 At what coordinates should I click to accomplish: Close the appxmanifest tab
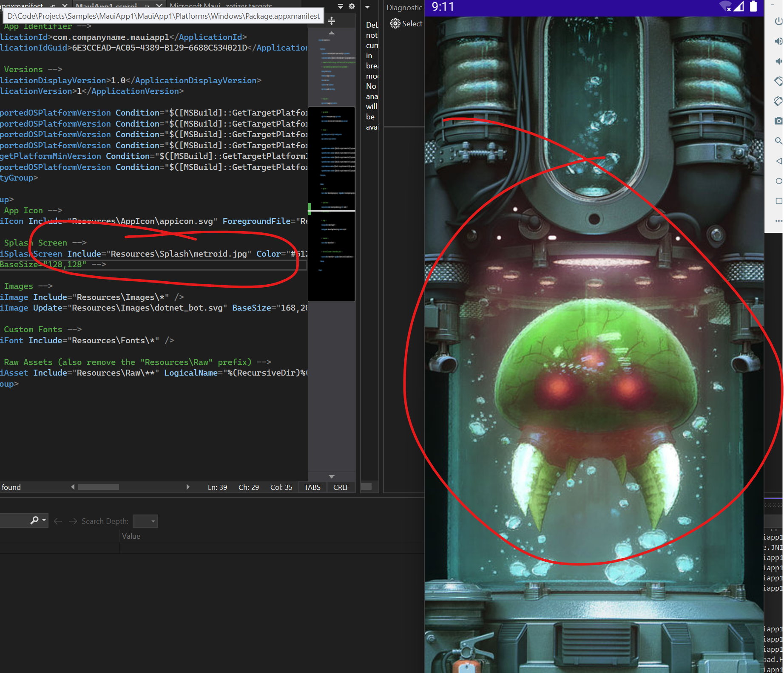pos(65,6)
